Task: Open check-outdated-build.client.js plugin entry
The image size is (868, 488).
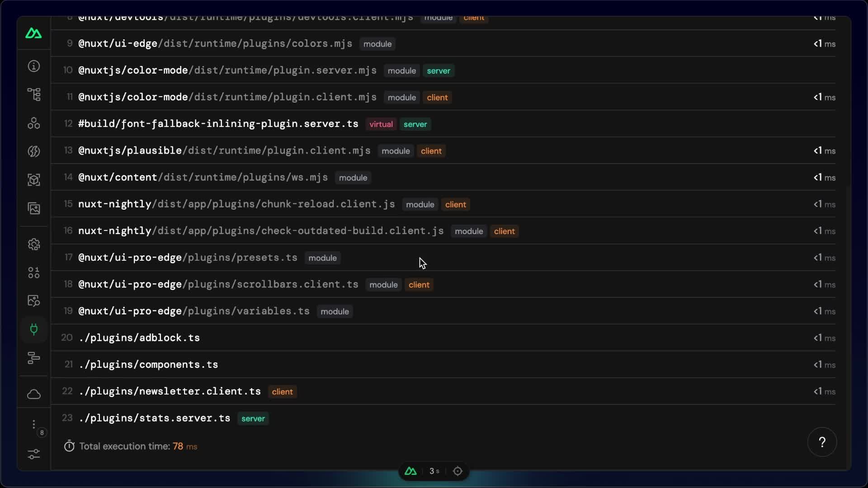Action: coord(261,230)
